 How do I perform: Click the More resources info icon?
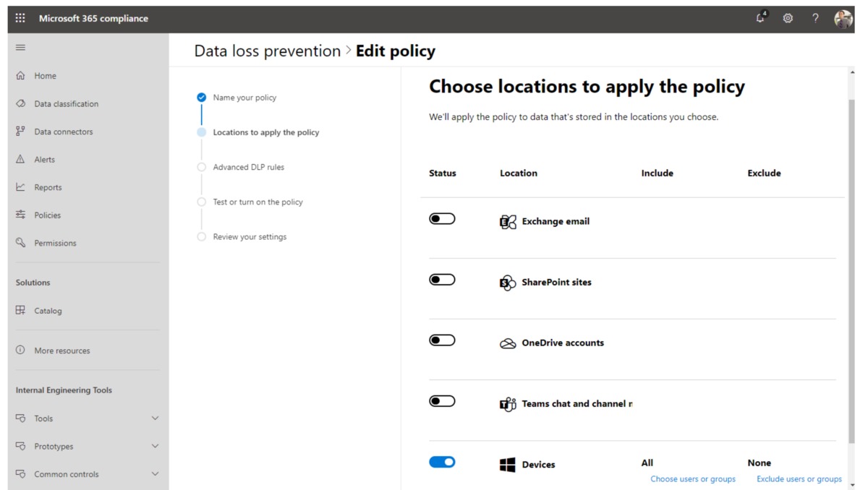pyautogui.click(x=20, y=351)
